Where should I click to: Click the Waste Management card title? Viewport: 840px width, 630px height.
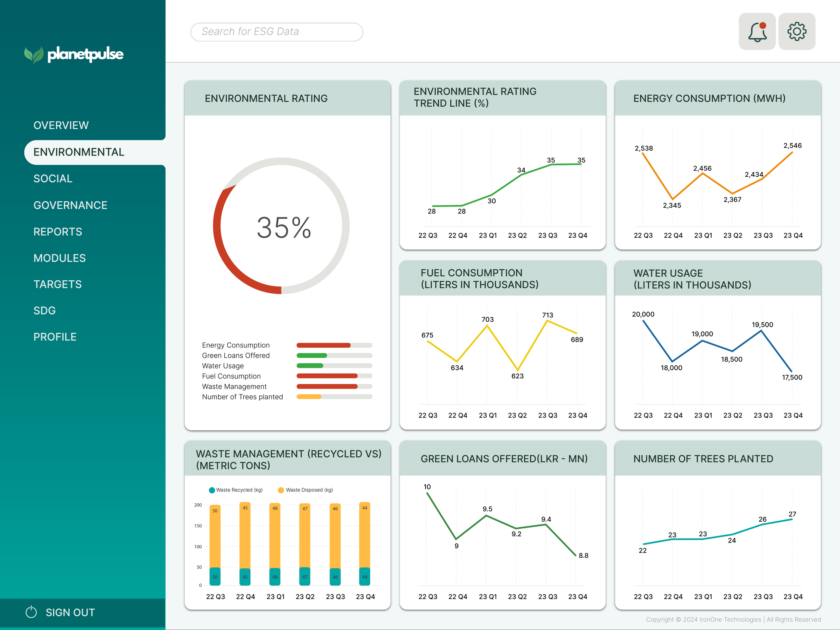pyautogui.click(x=289, y=460)
